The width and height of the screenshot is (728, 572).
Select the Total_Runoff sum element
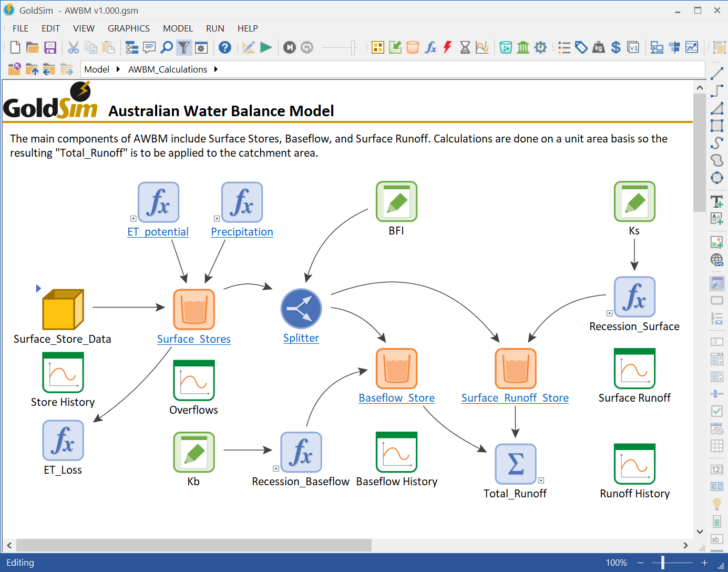[516, 464]
